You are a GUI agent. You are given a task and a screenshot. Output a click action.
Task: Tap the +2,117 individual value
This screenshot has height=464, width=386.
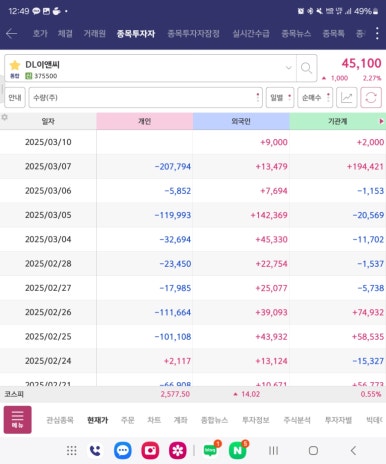click(177, 361)
